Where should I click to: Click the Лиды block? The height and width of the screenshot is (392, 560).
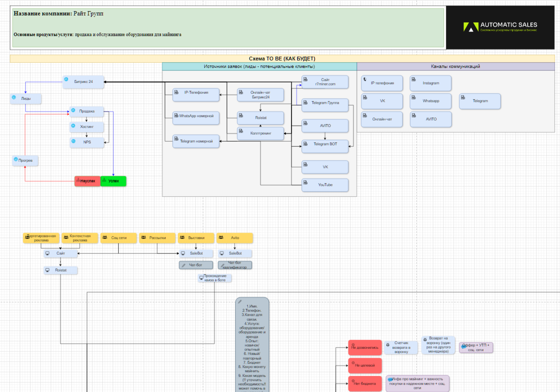click(26, 98)
